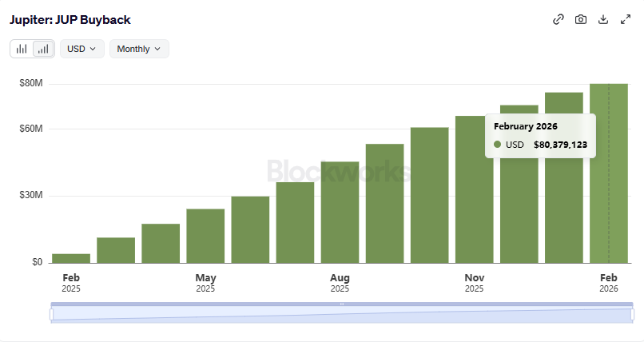Image resolution: width=644 pixels, height=342 pixels.
Task: Click the May 2025 bar
Action: point(205,236)
